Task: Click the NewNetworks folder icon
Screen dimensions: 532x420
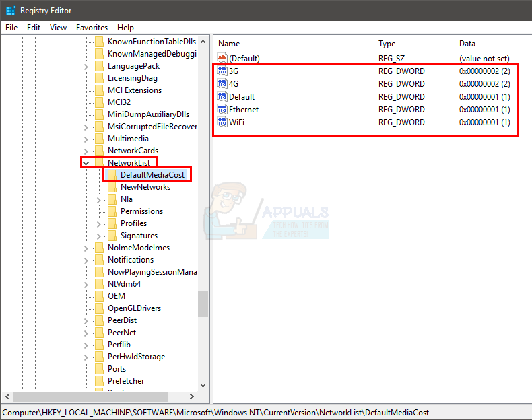Action: tap(112, 187)
